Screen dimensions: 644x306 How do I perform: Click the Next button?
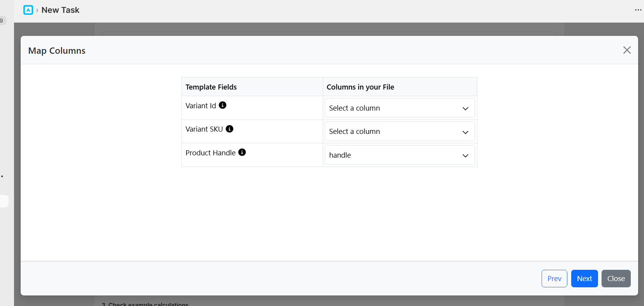pos(584,278)
